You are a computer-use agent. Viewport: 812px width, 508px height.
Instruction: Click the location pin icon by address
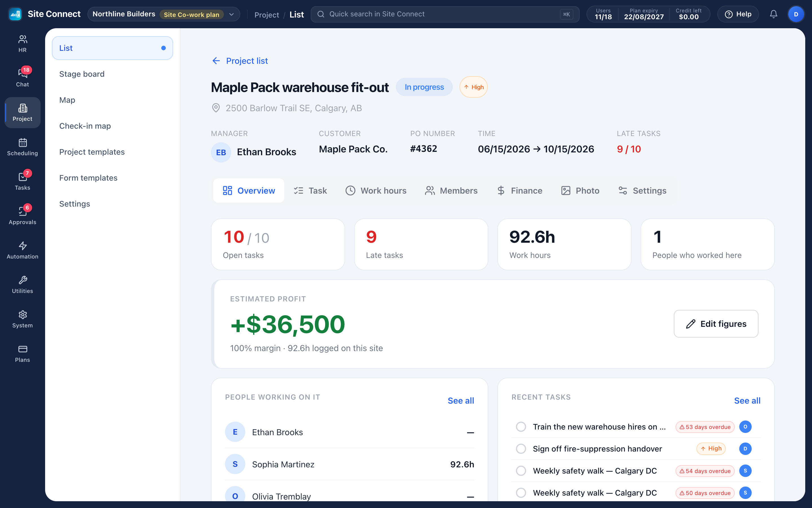point(216,108)
